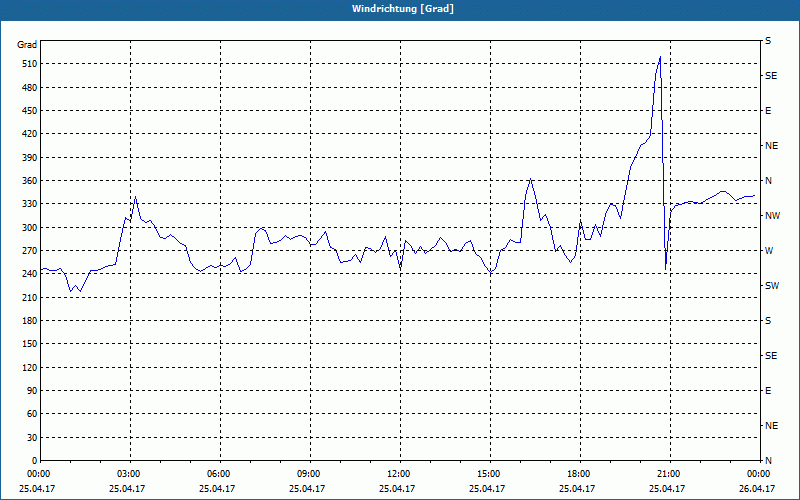The height and width of the screenshot is (500, 800).
Task: Click the 06:00 time label
Action: pyautogui.click(x=220, y=474)
